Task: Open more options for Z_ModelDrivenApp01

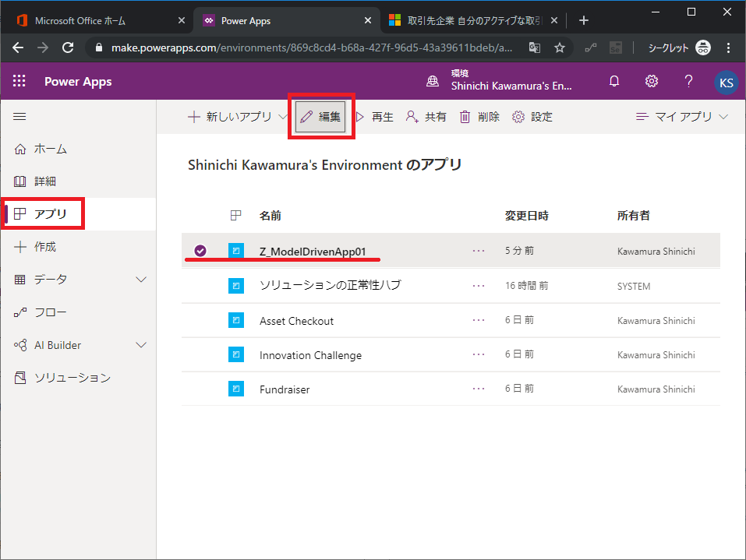Action: point(479,251)
